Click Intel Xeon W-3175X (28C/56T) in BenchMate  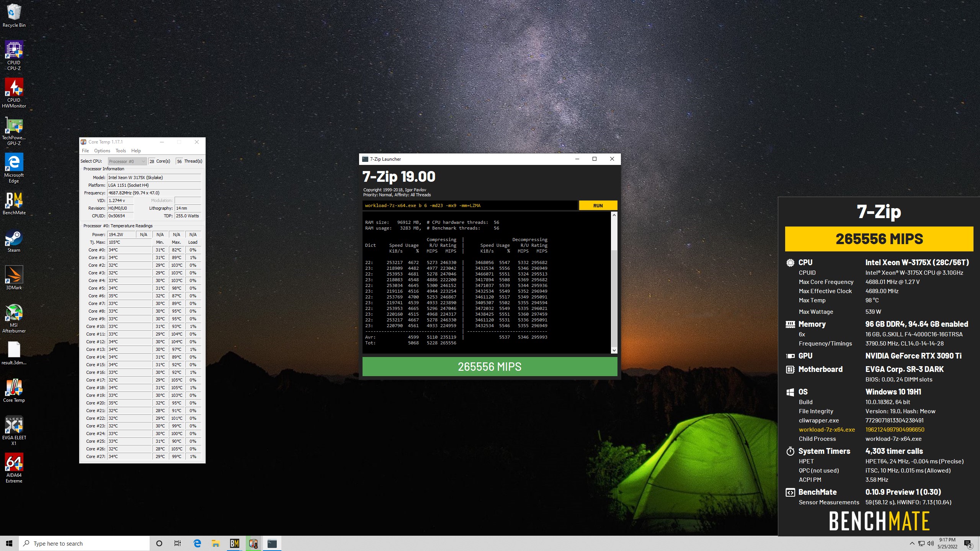click(x=917, y=262)
